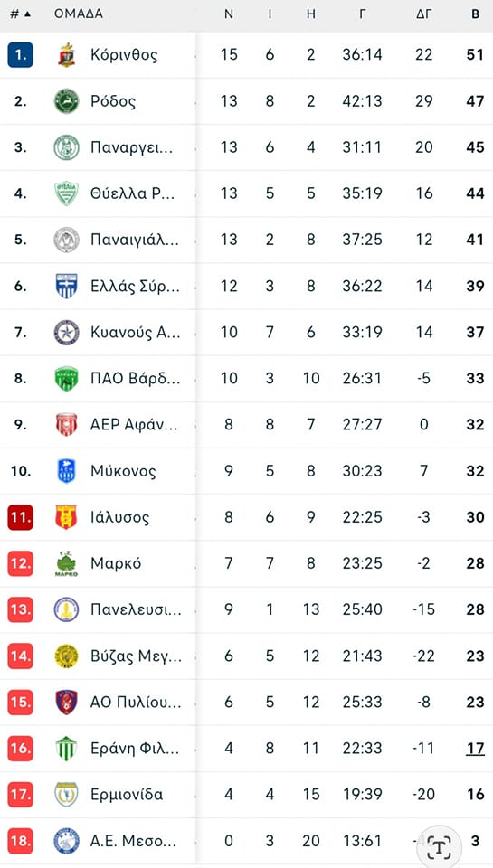
Task: Click the ΟΜΑΔΑ column header
Action: [78, 14]
